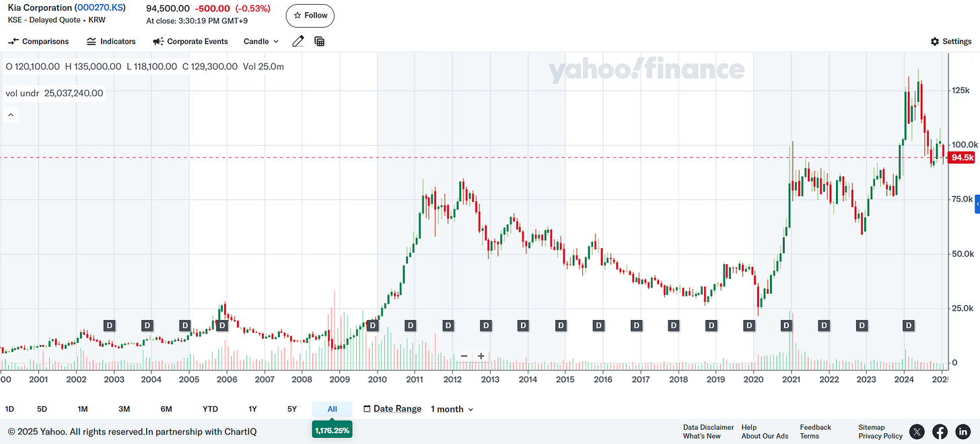Click dividend marker in early 2024
Screen dimensions: 980x444
909,325
